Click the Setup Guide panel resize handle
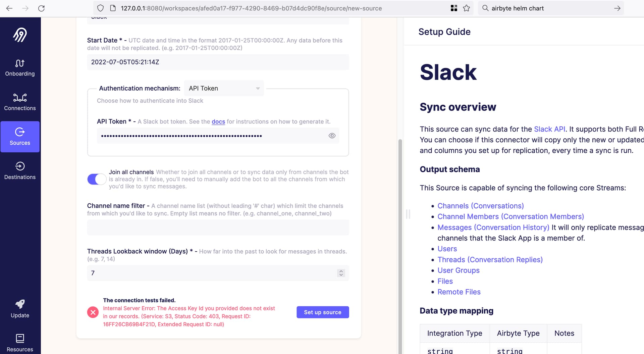The height and width of the screenshot is (354, 644). point(408,214)
